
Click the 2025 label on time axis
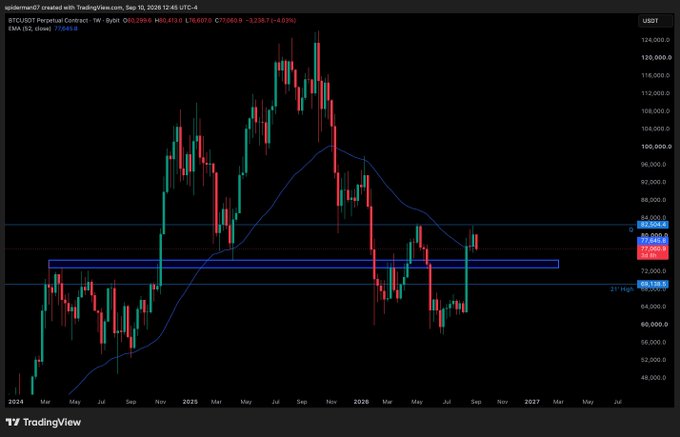click(190, 402)
